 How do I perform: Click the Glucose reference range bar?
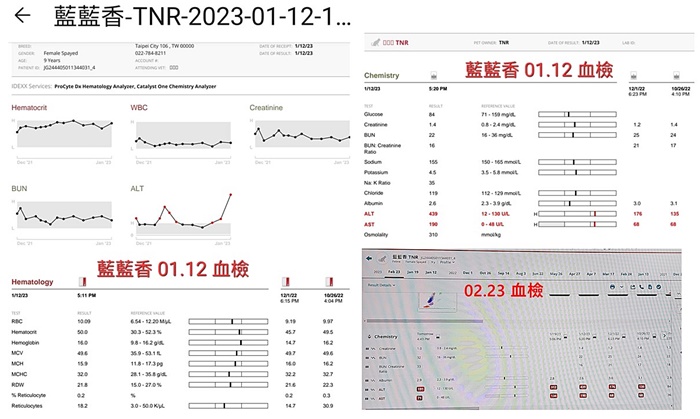(577, 114)
